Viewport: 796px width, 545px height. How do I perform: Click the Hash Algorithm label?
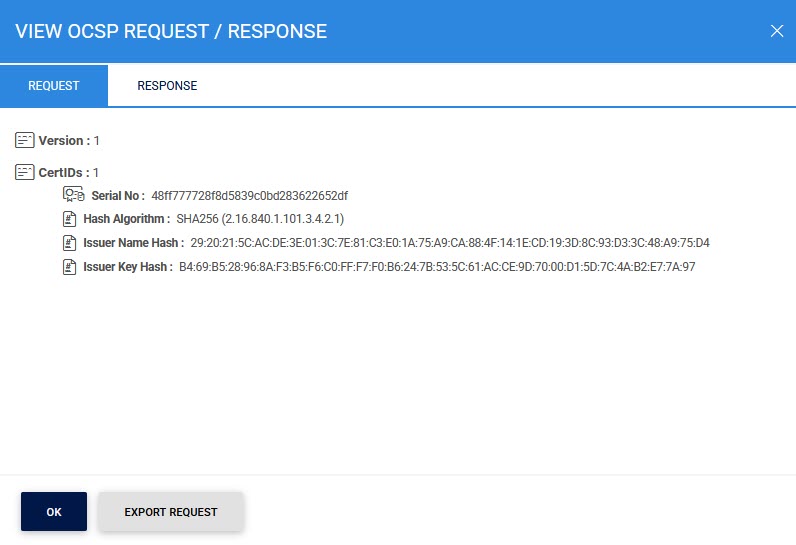[x=126, y=219]
